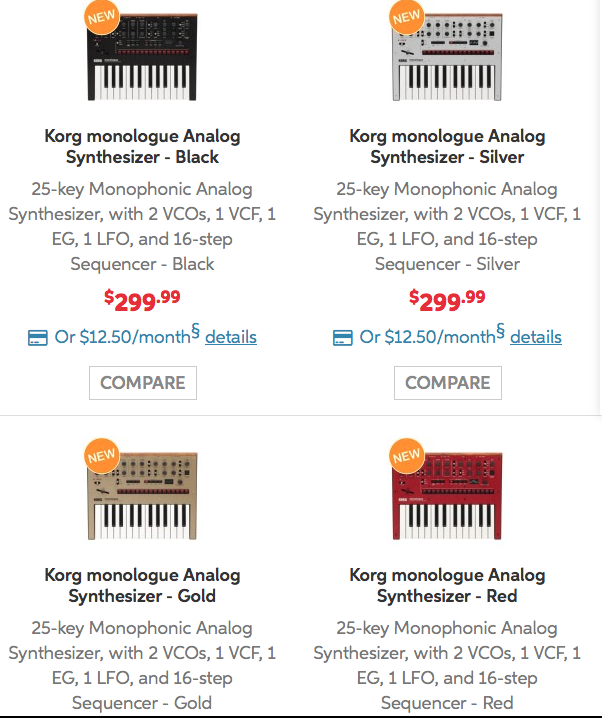Click the NEW badge on red synthesizer
This screenshot has width=602, height=718.
(407, 456)
